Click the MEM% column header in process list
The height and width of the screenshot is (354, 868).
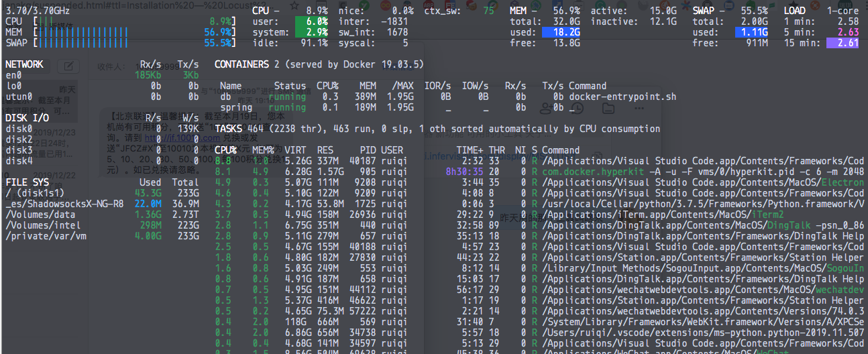click(263, 150)
